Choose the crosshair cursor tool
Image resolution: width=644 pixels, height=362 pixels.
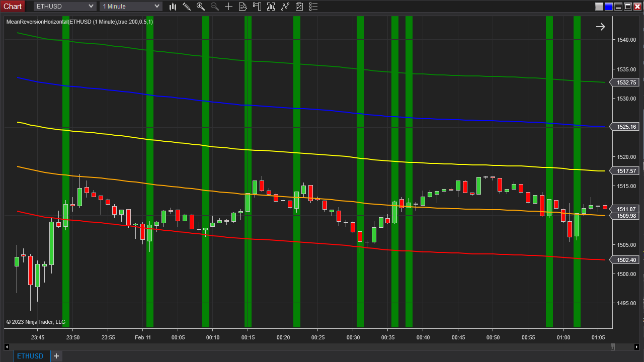point(229,7)
